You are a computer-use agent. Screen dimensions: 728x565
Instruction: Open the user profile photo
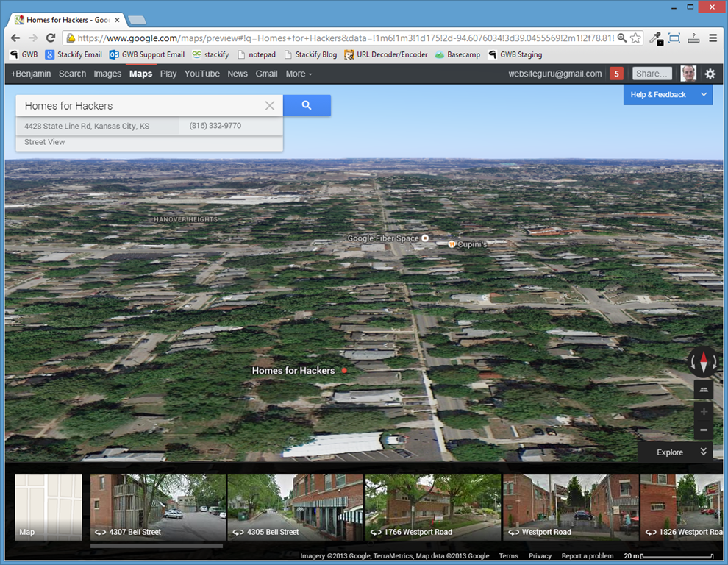tap(688, 74)
